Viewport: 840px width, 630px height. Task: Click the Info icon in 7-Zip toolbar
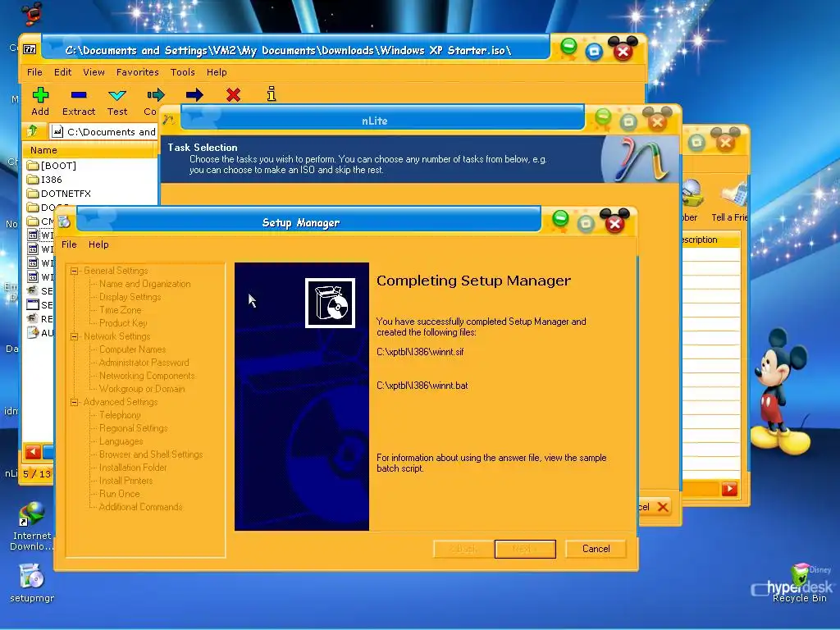coord(272,94)
